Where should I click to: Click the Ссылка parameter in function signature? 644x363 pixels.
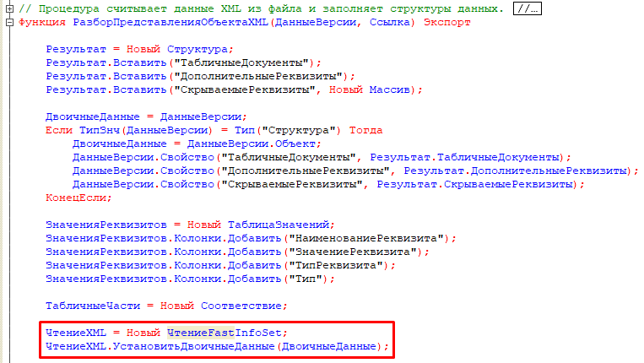[389, 22]
